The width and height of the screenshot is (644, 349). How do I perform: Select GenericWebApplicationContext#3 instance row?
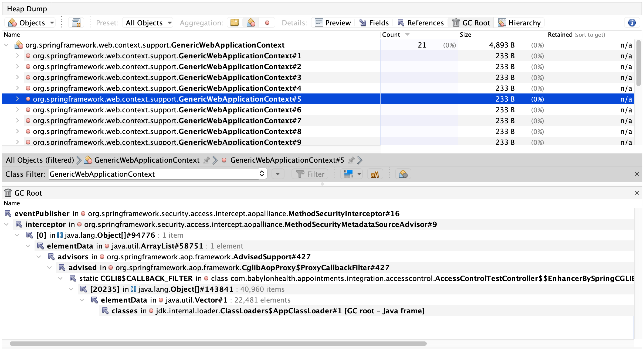pyautogui.click(x=318, y=78)
